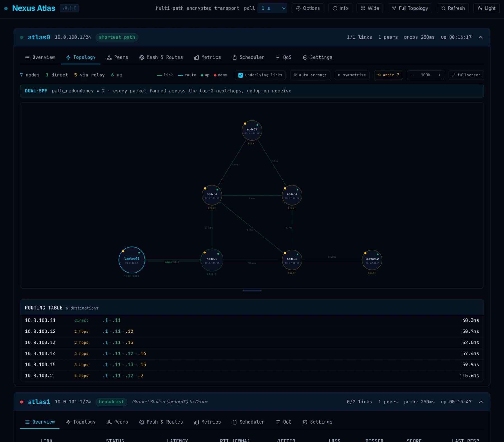Click the v0.1.0 version badge
This screenshot has width=504, height=442.
[x=69, y=8]
